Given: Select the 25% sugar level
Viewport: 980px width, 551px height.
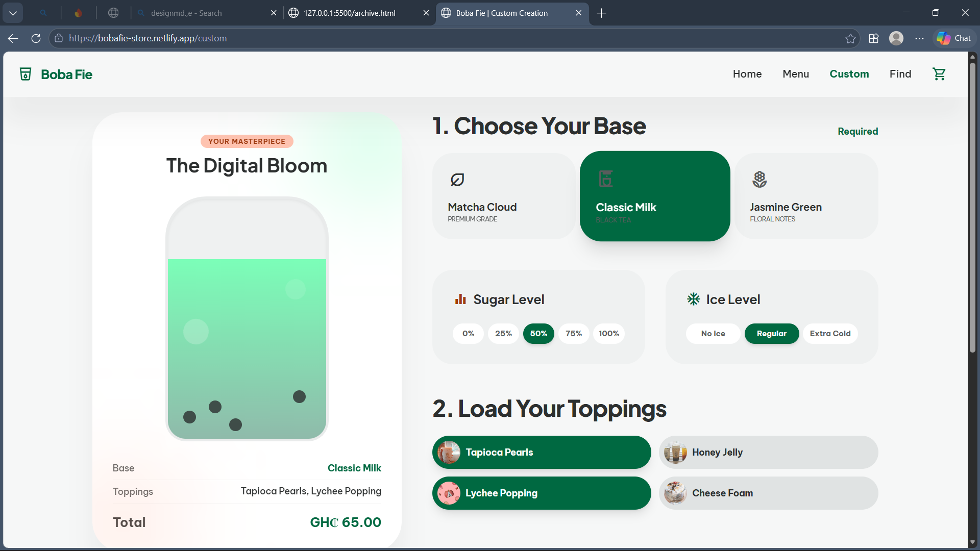Looking at the screenshot, I should tap(503, 334).
